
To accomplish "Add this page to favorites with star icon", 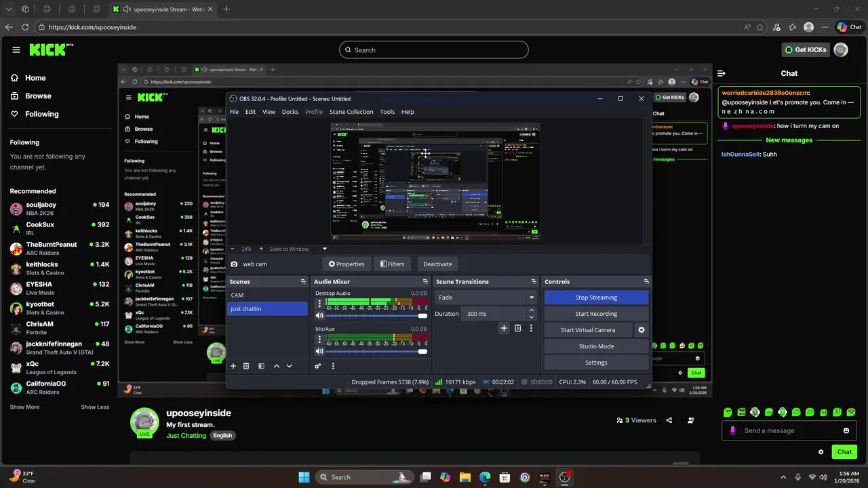I will pyautogui.click(x=760, y=27).
